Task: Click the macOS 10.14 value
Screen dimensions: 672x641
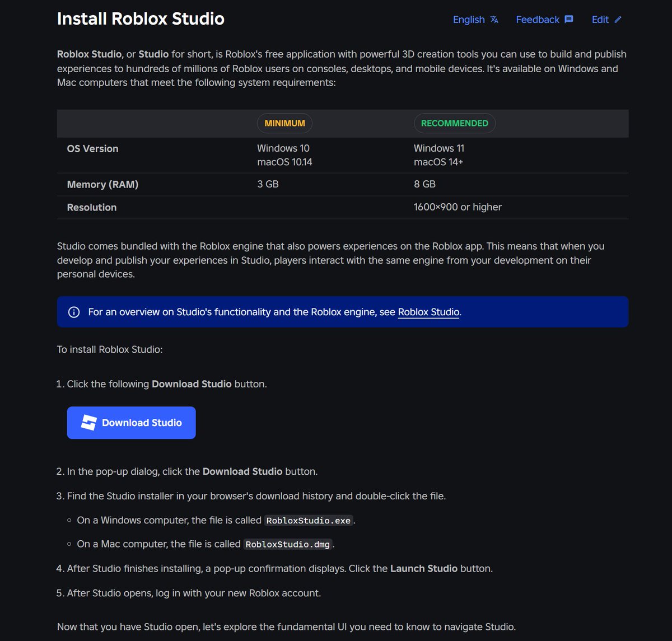Action: pos(285,162)
